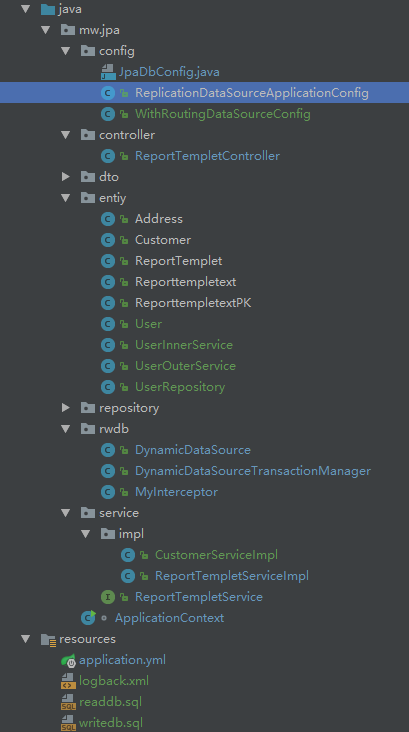Image resolution: width=409 pixels, height=732 pixels.
Task: Click the Spring icon of application.yml
Action: click(x=68, y=660)
